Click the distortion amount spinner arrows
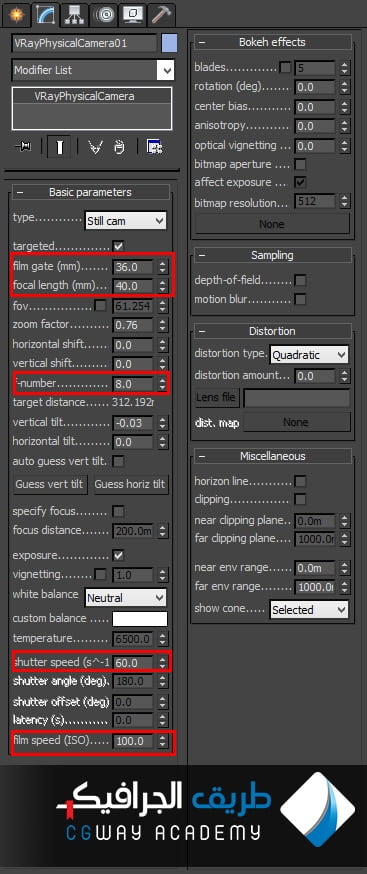Screen dimensions: 367x874 [345, 377]
